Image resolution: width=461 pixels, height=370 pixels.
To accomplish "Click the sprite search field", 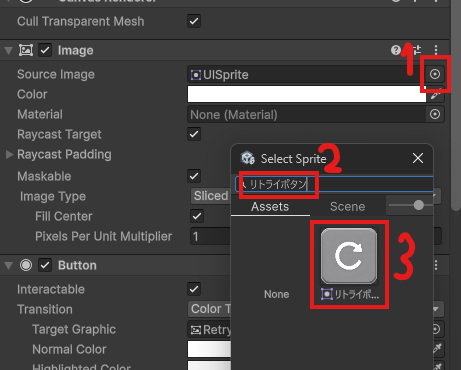I will click(334, 184).
